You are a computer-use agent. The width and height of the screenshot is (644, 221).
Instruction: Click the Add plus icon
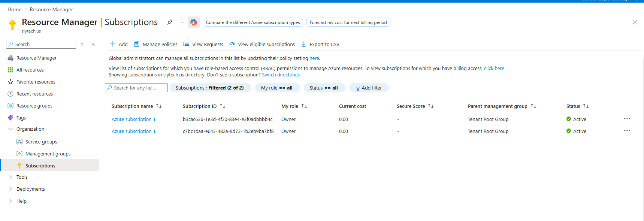coord(112,44)
